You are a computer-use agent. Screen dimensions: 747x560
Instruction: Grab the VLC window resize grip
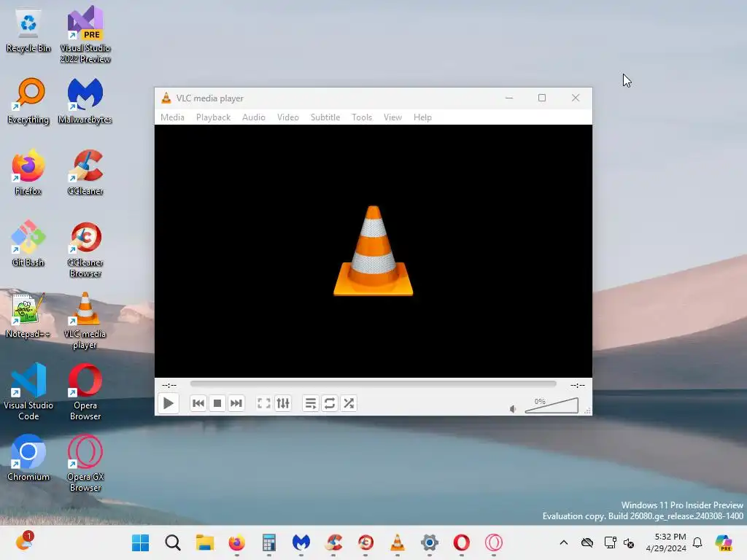587,411
